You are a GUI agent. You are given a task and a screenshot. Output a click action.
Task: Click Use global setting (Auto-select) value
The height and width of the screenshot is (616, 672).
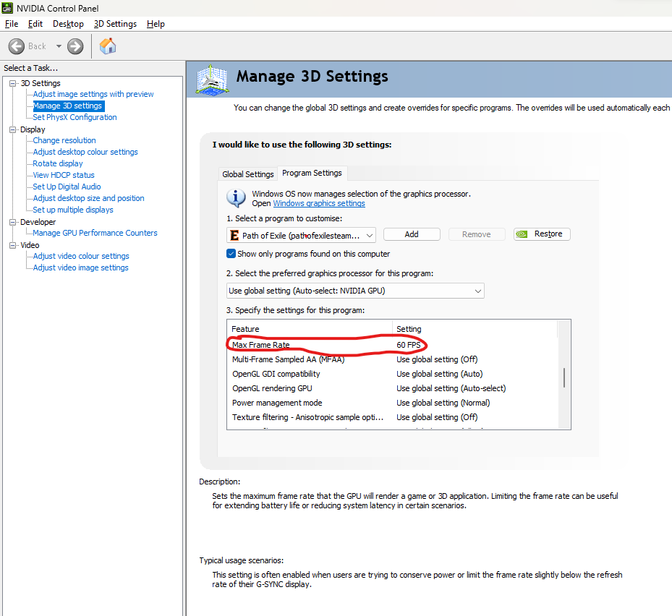coord(451,388)
